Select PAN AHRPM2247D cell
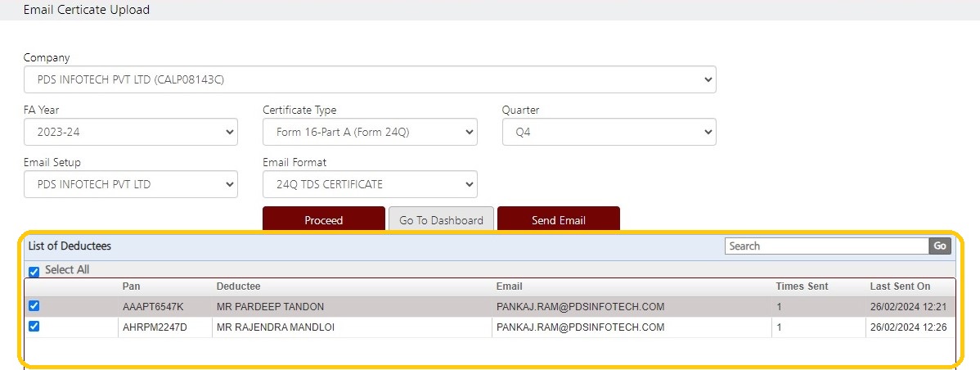980x370 pixels. point(155,327)
